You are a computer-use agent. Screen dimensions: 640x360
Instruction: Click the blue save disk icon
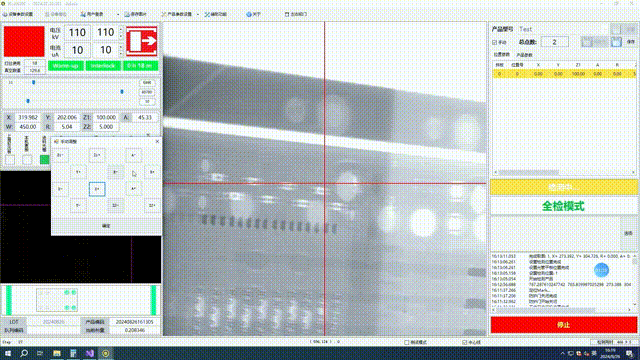(x=616, y=42)
